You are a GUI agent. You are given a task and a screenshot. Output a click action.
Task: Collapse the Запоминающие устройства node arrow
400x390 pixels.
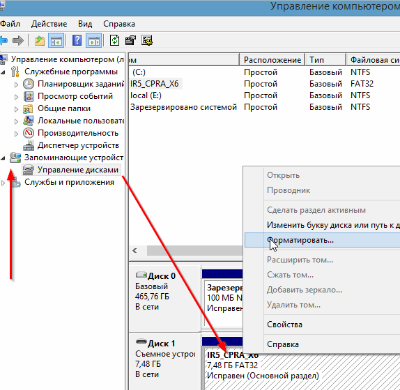click(3, 158)
